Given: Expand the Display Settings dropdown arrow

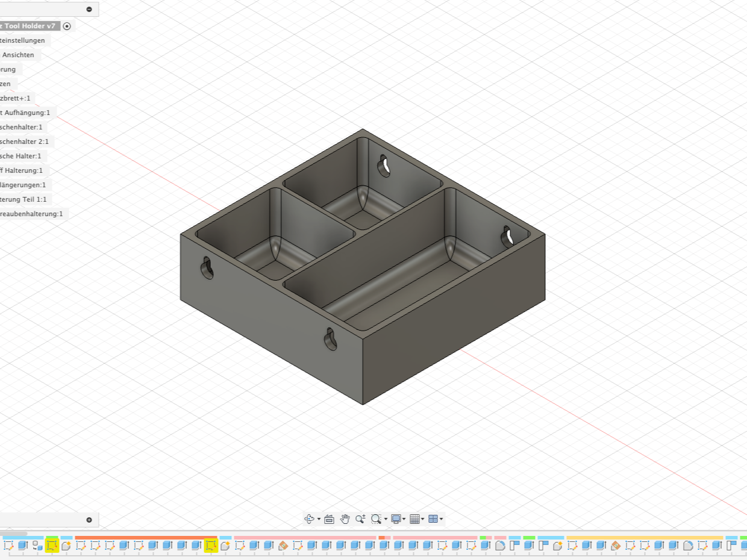Looking at the screenshot, I should click(404, 519).
